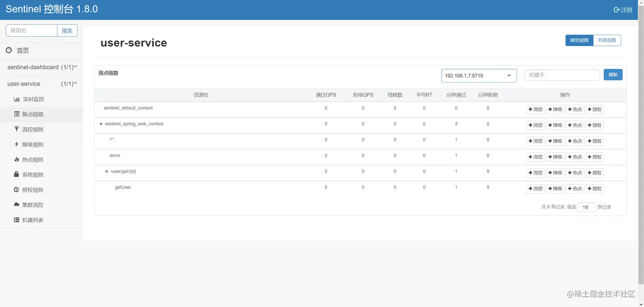
Task: Click the getUser resource name
Action: 123,187
